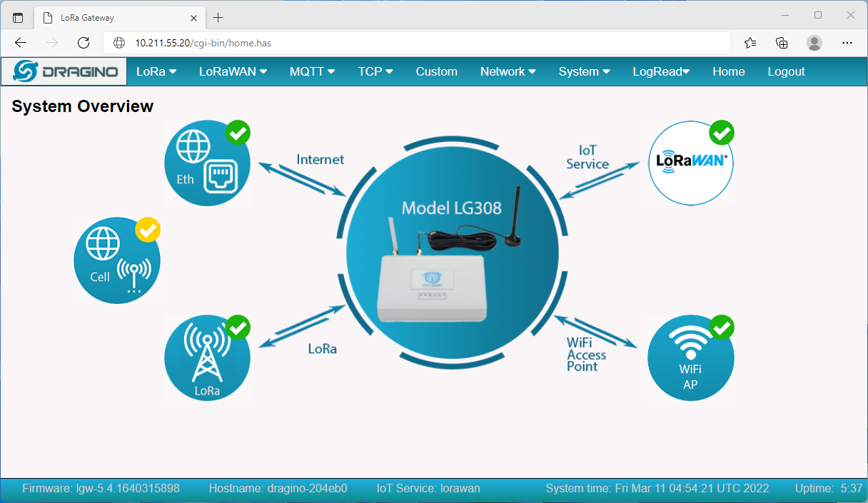Open the Eth internet status icon
This screenshot has height=503, width=868.
pyautogui.click(x=207, y=163)
